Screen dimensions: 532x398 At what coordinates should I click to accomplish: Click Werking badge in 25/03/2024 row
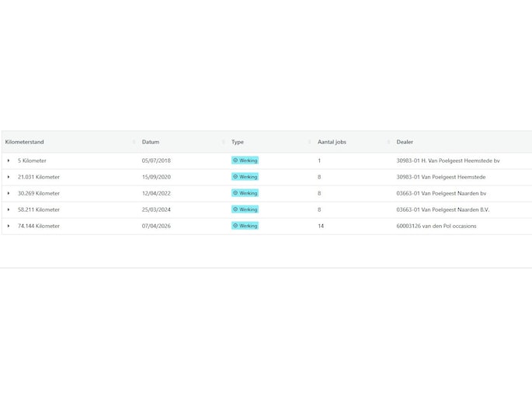(x=245, y=209)
